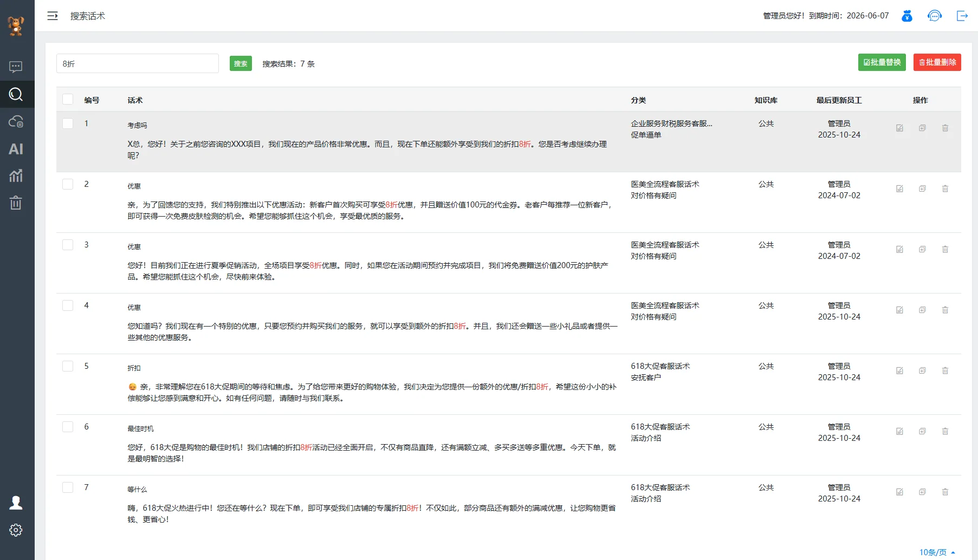Screen dimensions: 978x560
Task: Open the cloud library sidebar icon
Action: (16, 121)
